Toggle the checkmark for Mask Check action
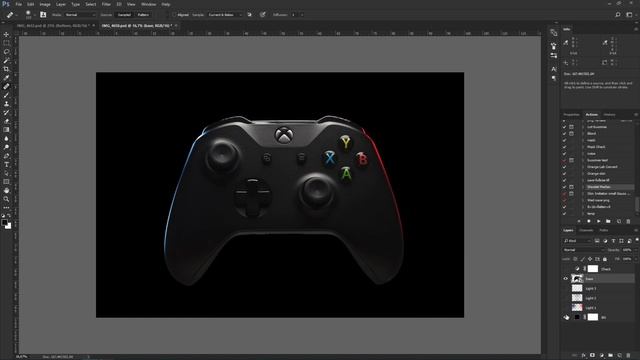The image size is (640, 360). click(564, 147)
